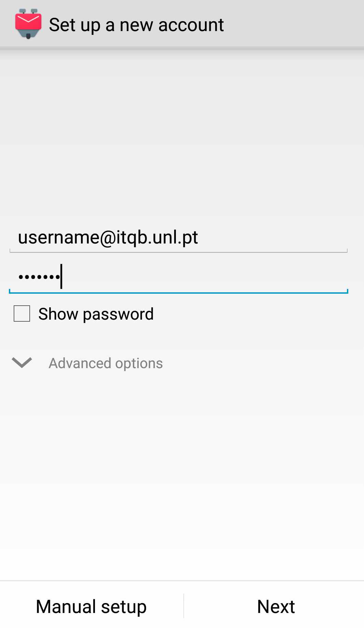Click the username@itqb.unl.pt text

pos(108,237)
